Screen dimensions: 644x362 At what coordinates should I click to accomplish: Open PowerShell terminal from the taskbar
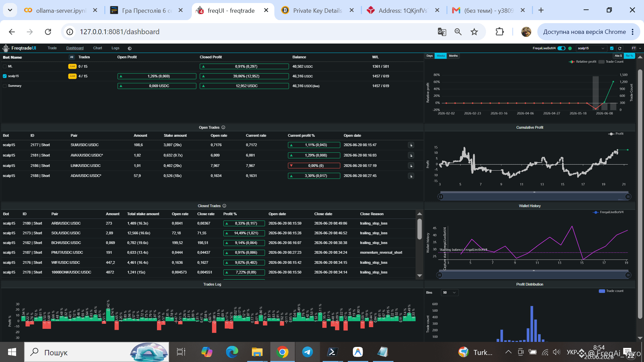point(332,352)
